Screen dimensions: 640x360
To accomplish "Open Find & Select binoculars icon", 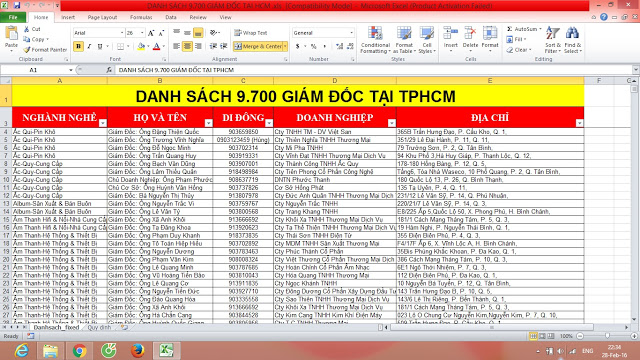I will 572,33.
